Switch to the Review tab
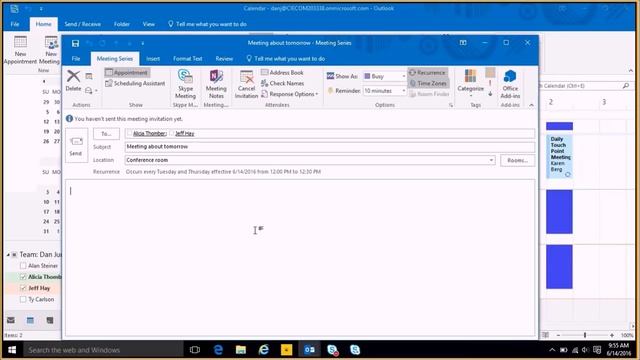Screen dimensions: 640x360 point(224,59)
